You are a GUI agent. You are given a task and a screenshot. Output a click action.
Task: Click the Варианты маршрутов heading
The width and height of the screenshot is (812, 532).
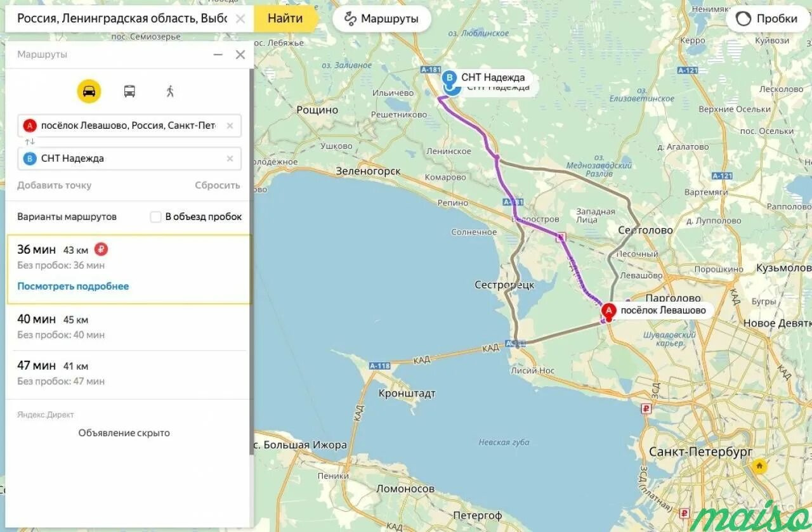pyautogui.click(x=67, y=217)
